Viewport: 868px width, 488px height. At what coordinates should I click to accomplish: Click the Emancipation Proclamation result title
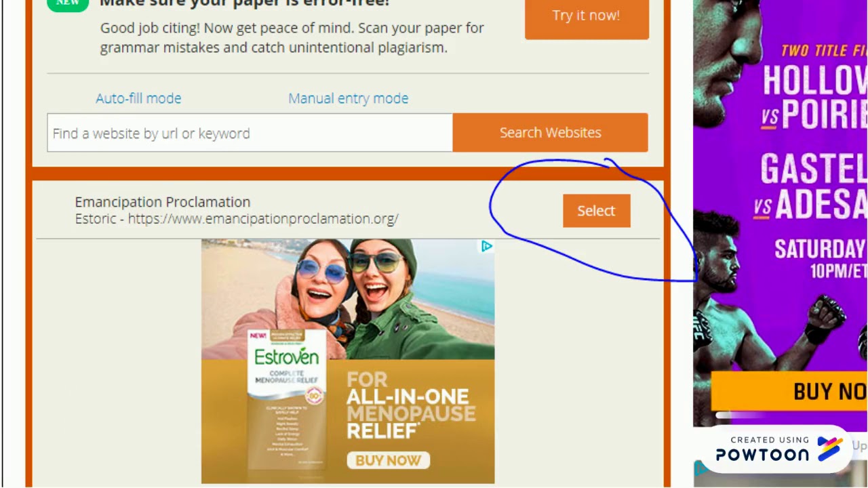pos(163,202)
